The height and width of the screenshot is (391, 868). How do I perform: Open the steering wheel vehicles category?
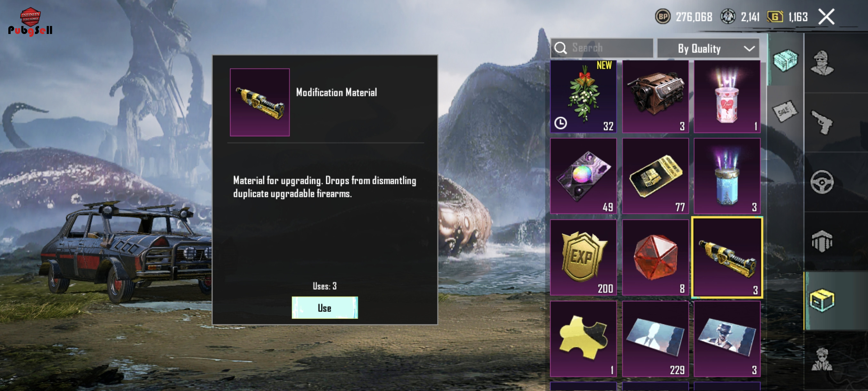(822, 182)
